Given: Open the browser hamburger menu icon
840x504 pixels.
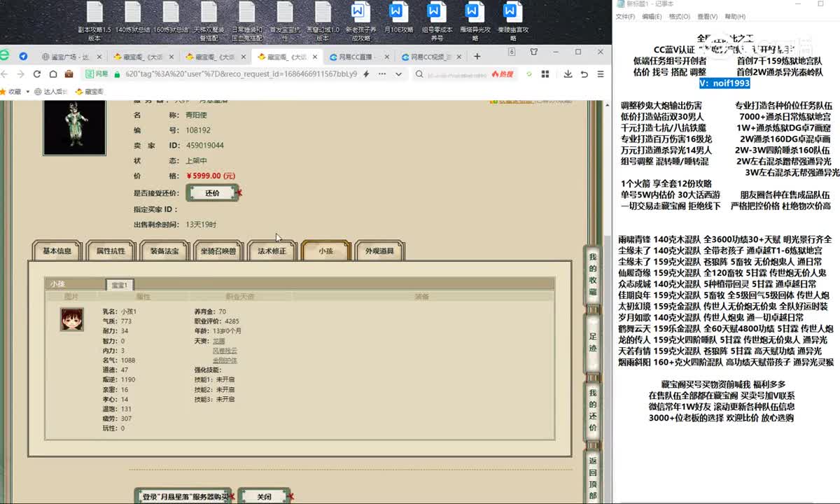Looking at the screenshot, I should pyautogui.click(x=601, y=74).
